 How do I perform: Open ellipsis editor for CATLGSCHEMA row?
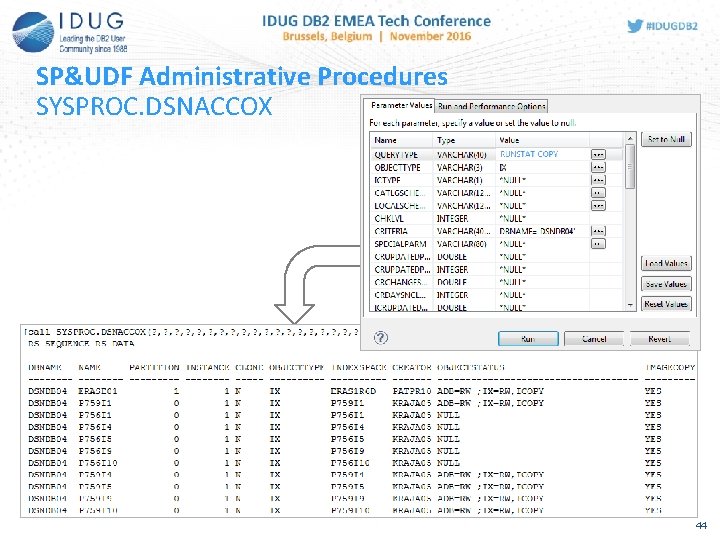[598, 193]
